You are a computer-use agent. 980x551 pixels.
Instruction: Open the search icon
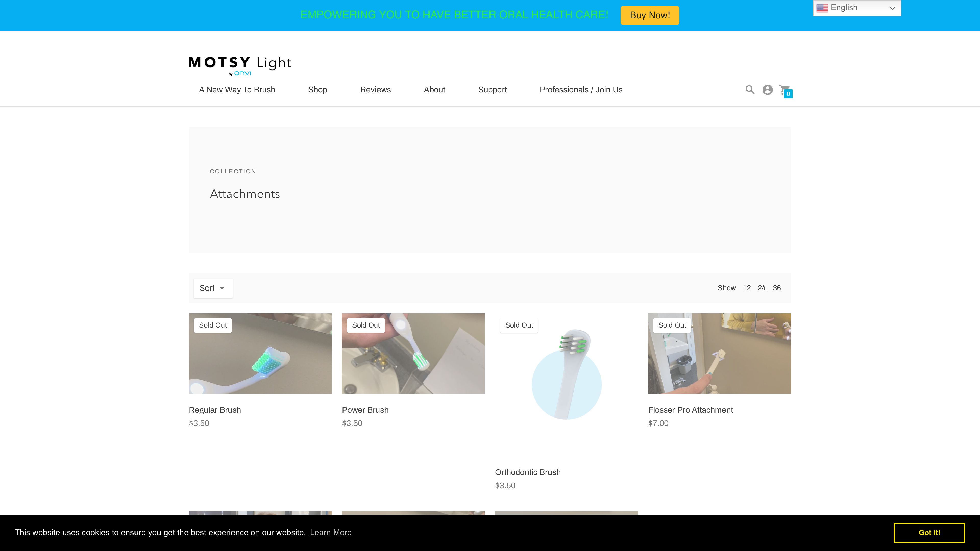pyautogui.click(x=750, y=90)
